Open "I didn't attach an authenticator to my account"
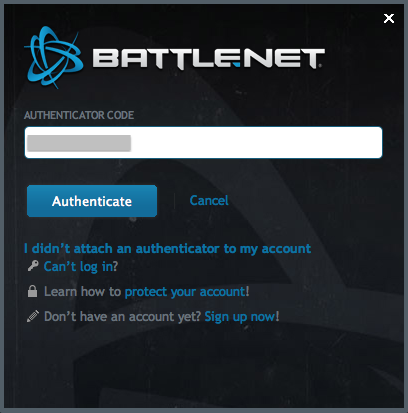 (x=168, y=248)
